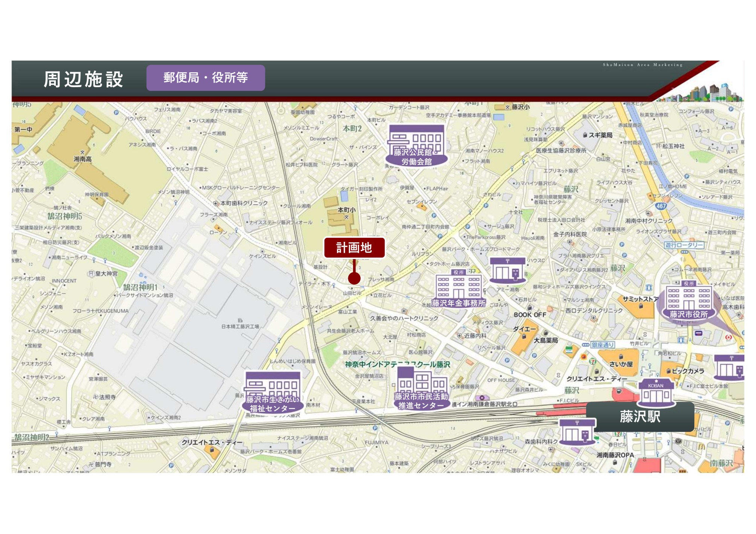Click the 鵠沼神明5 district label

pos(65,216)
